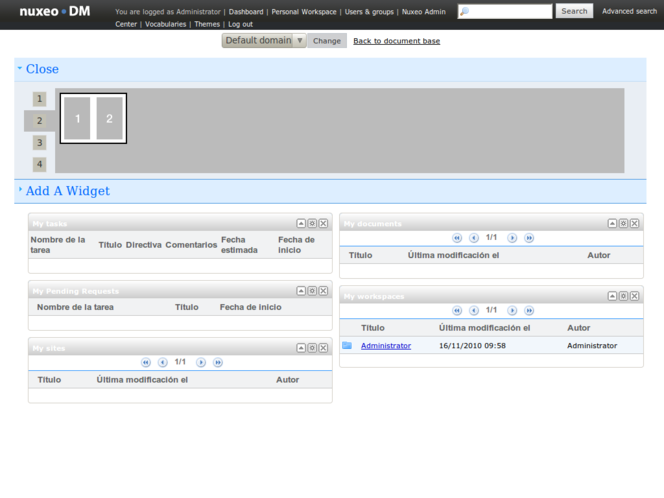664x498 pixels.
Task: Go to first page in My sites
Action: (x=146, y=362)
